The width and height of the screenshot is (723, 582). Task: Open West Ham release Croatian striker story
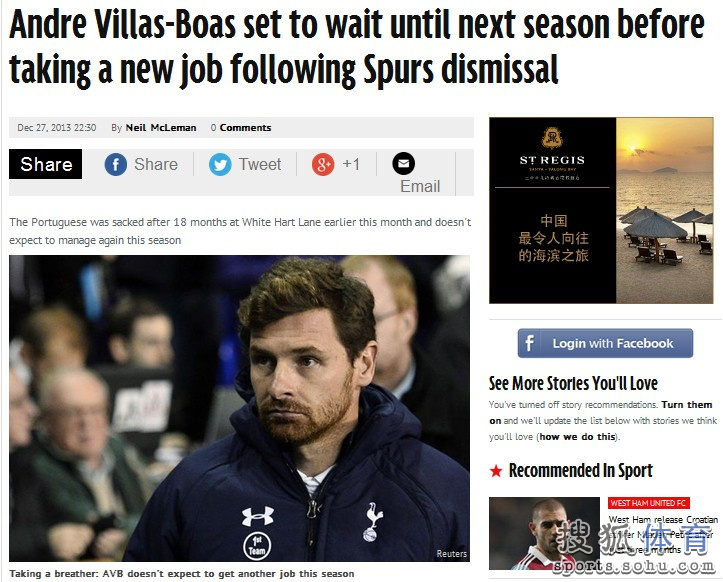663,534
